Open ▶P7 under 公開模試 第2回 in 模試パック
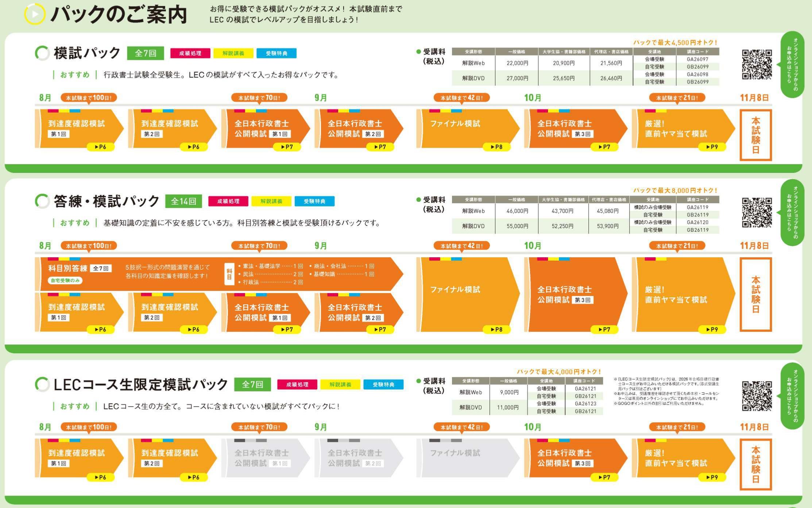Screen dimensions: 812x508 pyautogui.click(x=380, y=147)
